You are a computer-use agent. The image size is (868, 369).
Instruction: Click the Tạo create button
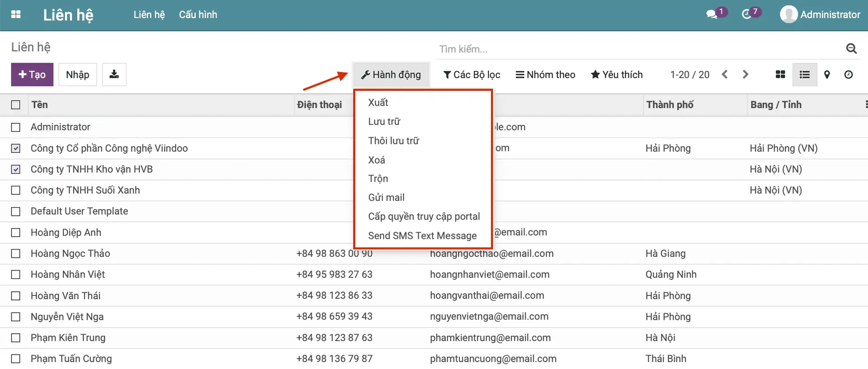[32, 75]
